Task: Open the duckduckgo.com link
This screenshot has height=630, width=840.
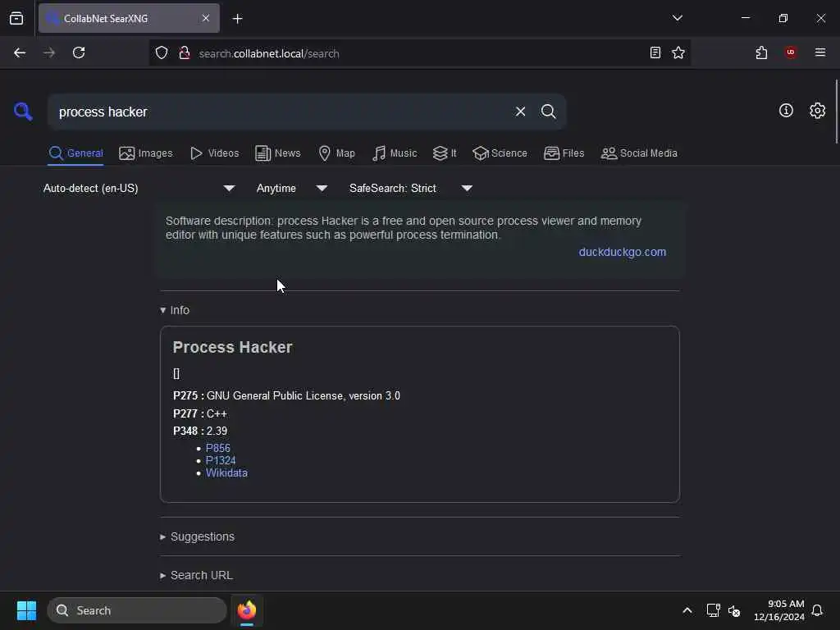Action: coord(622,253)
